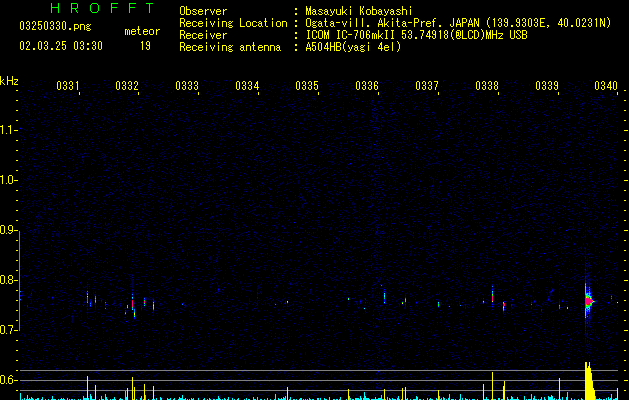The image size is (629, 400).
Task: Click the 0.6 kHz frequency label
Action: coord(8,380)
